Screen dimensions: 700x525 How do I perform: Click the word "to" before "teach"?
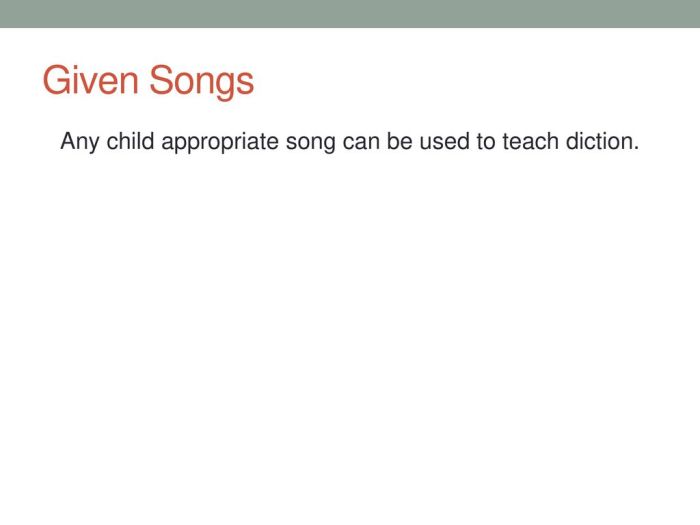[486, 142]
